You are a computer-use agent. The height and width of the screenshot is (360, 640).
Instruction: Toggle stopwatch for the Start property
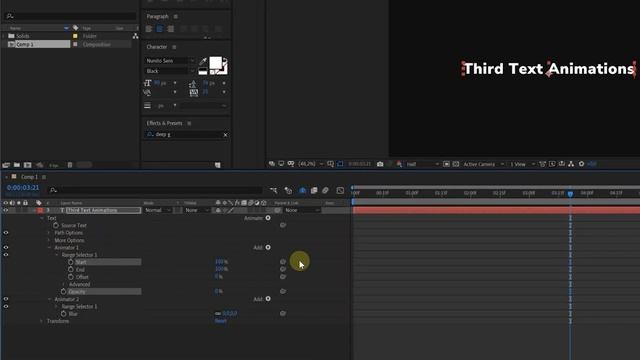tap(71, 262)
